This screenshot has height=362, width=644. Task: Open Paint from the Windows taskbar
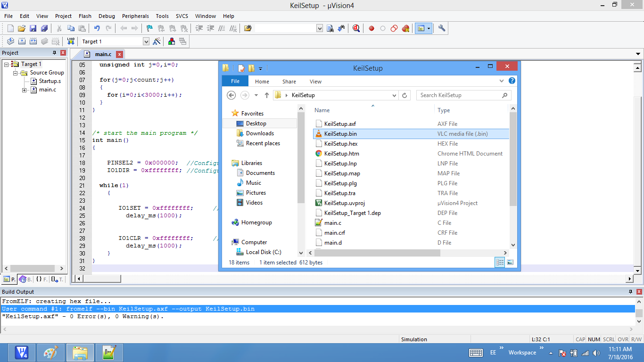point(50,352)
